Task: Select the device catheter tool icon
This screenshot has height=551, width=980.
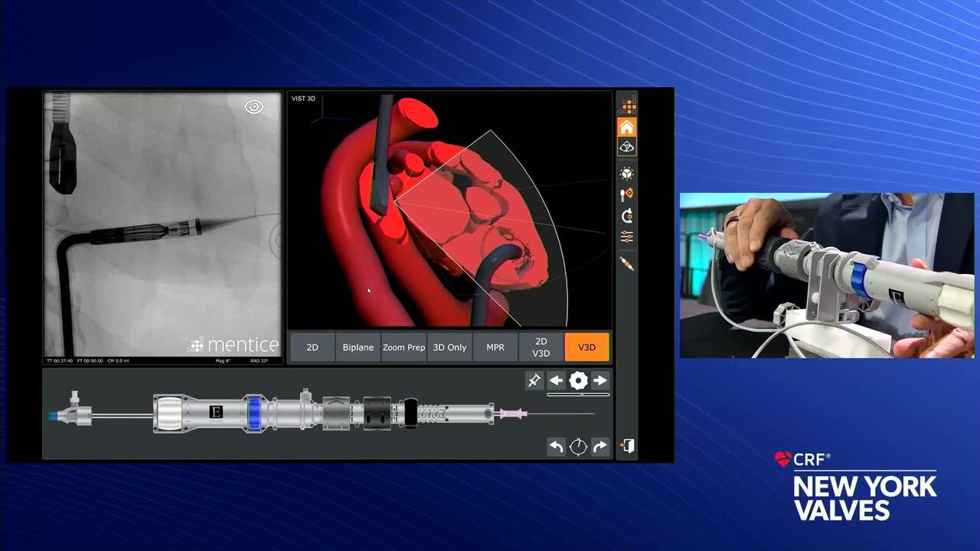Action: click(x=627, y=263)
